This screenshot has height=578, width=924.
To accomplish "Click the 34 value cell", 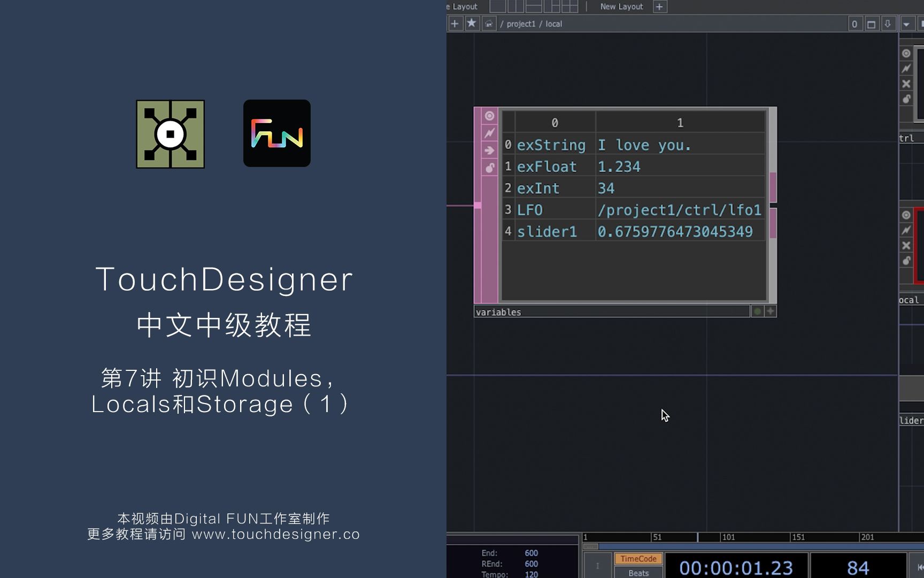I will coord(680,188).
